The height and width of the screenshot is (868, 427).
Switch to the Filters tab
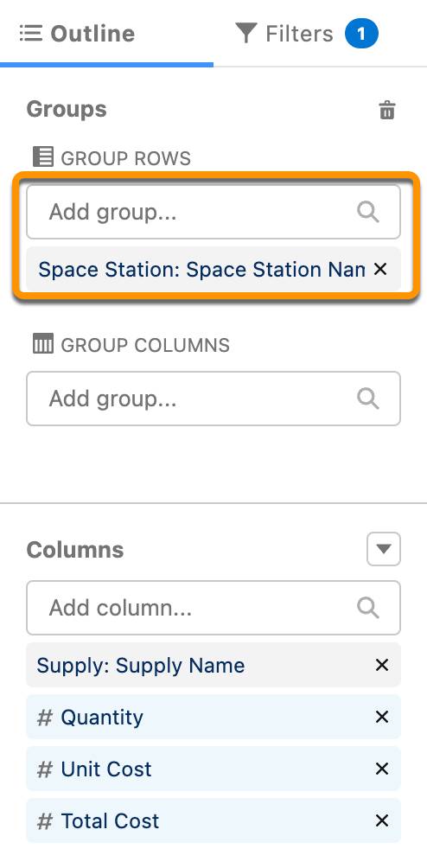(307, 34)
